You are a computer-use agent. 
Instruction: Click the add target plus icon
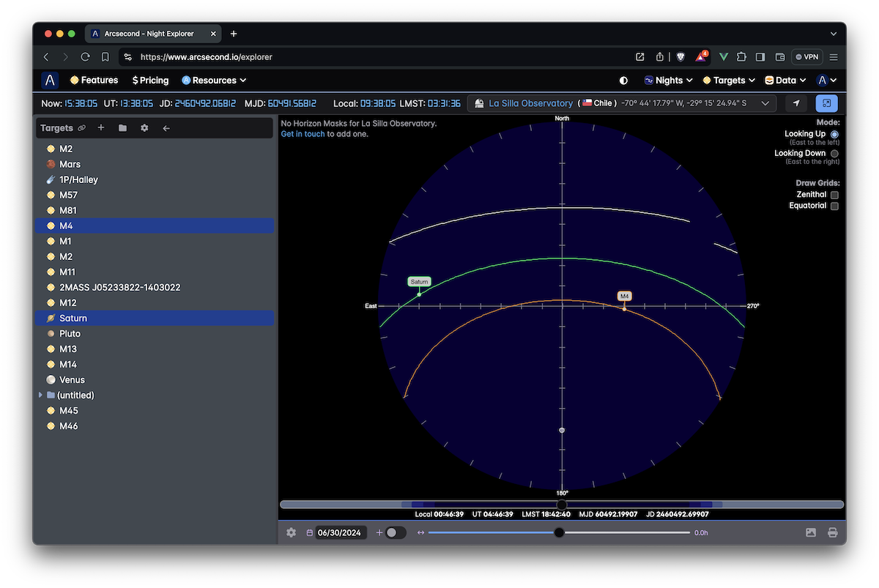click(x=101, y=128)
